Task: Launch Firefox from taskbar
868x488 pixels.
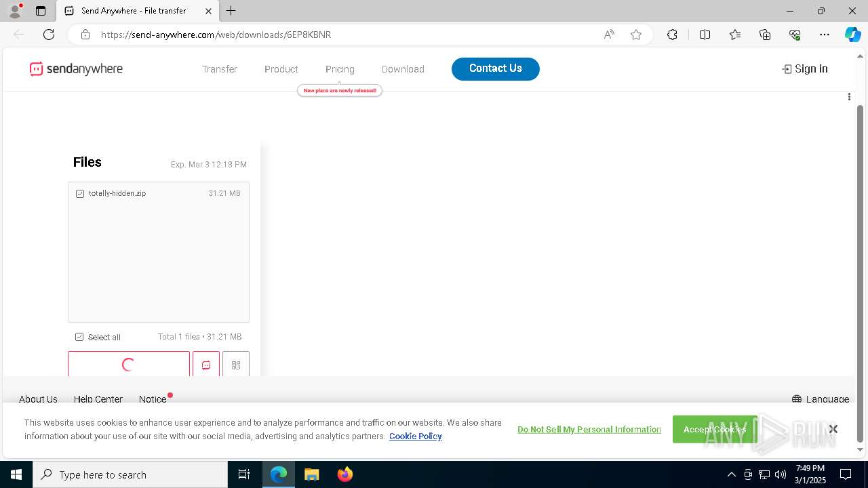Action: [x=344, y=474]
